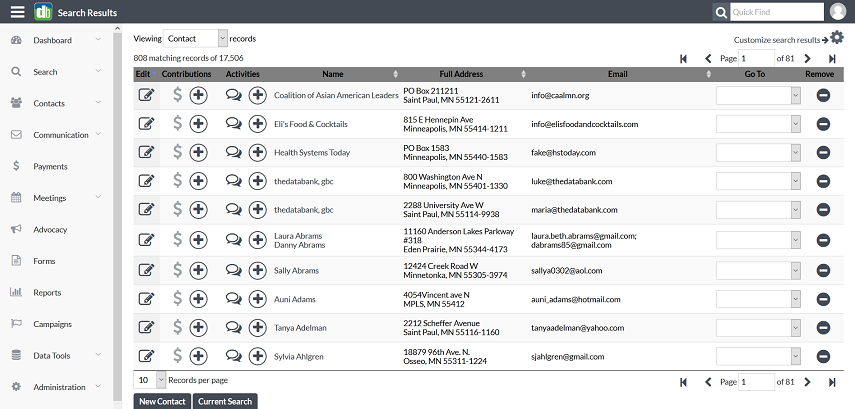View contributions for Eli's Food & Cocktails

pos(177,124)
